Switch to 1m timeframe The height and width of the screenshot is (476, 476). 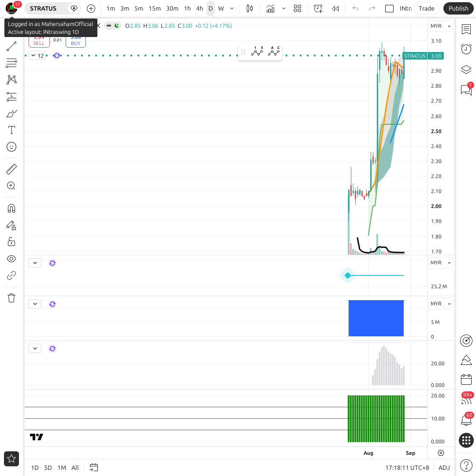tap(111, 8)
